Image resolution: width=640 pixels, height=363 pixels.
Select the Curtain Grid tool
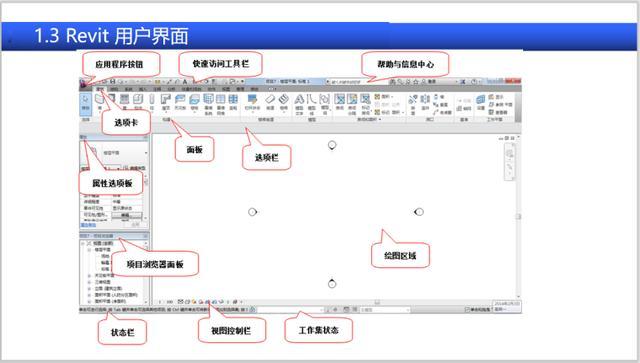coord(221,104)
